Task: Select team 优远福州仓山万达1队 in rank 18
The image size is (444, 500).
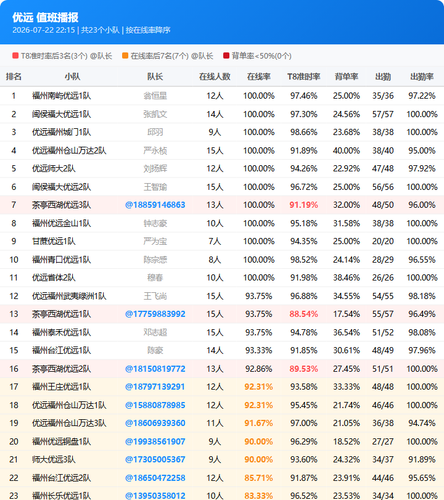Action: click(x=69, y=405)
